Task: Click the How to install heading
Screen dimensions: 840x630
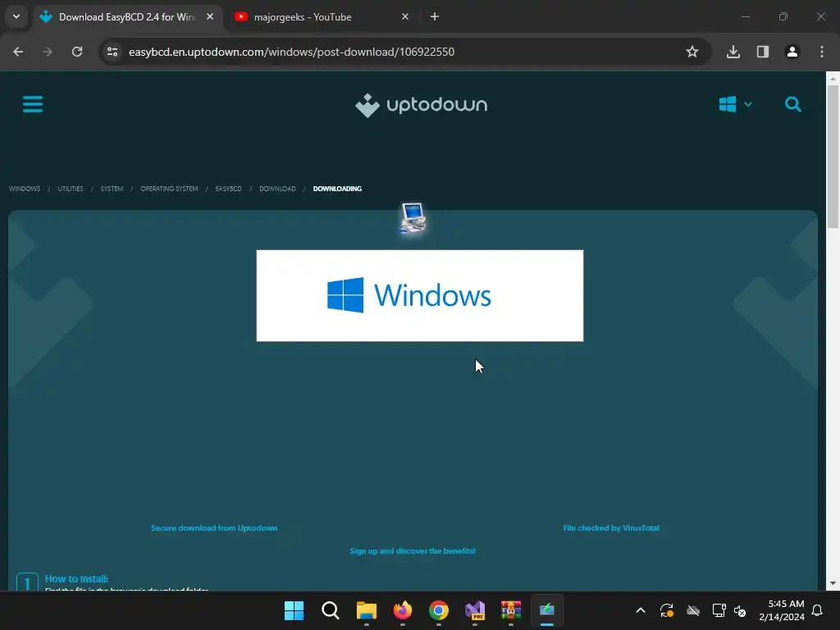Action: pos(76,578)
